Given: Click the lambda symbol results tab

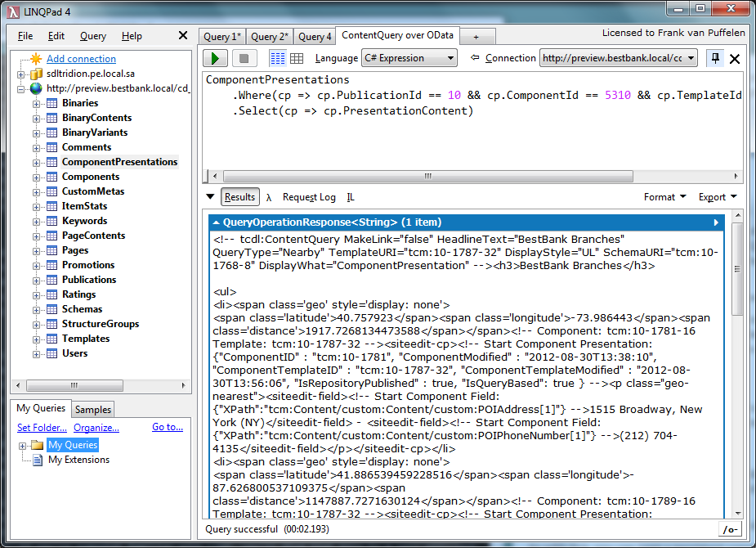Looking at the screenshot, I should (x=269, y=197).
